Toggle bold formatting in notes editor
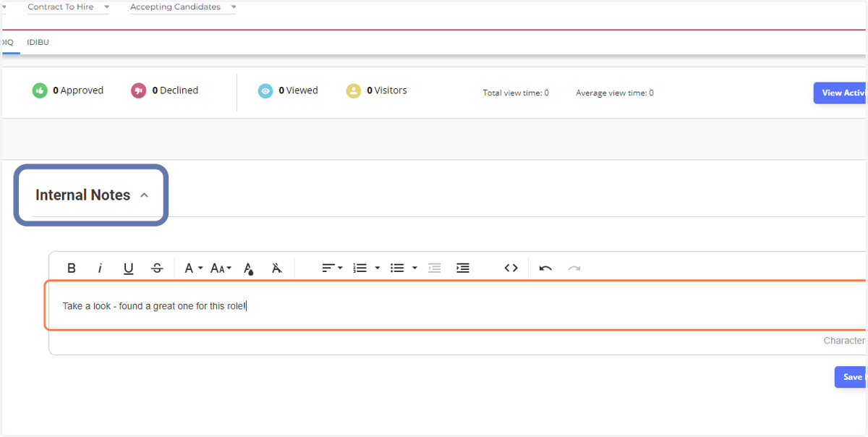868x437 pixels. tap(72, 268)
